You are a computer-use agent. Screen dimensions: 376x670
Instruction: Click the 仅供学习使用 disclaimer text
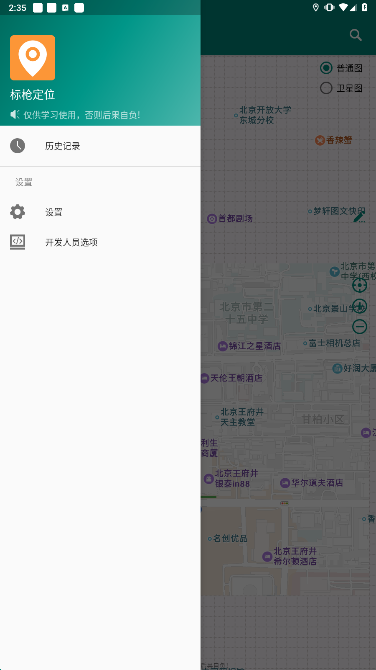(81, 115)
